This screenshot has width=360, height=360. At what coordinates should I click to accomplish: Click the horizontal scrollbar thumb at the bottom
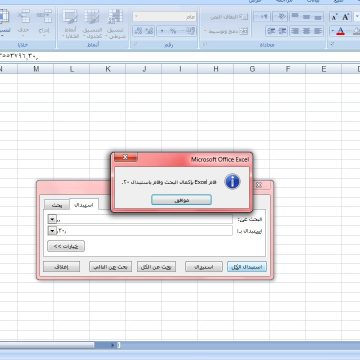pyautogui.click(x=47, y=345)
